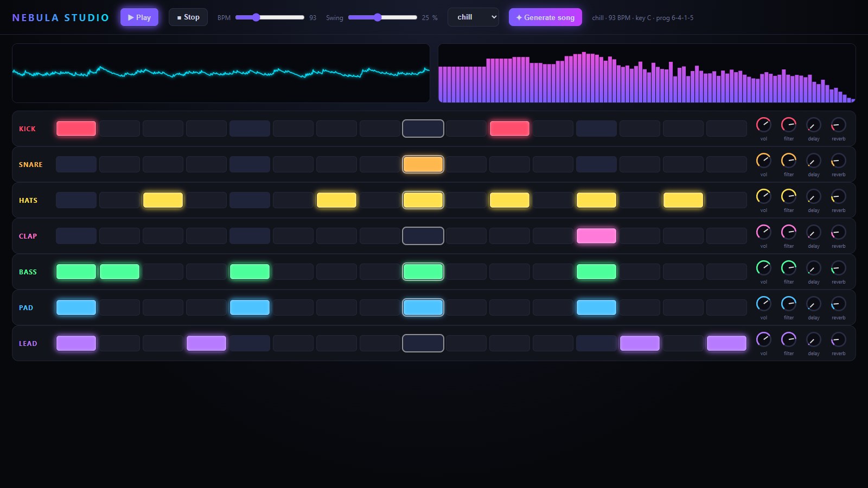868x488 pixels.
Task: Click the PAD filter knob
Action: tap(789, 304)
